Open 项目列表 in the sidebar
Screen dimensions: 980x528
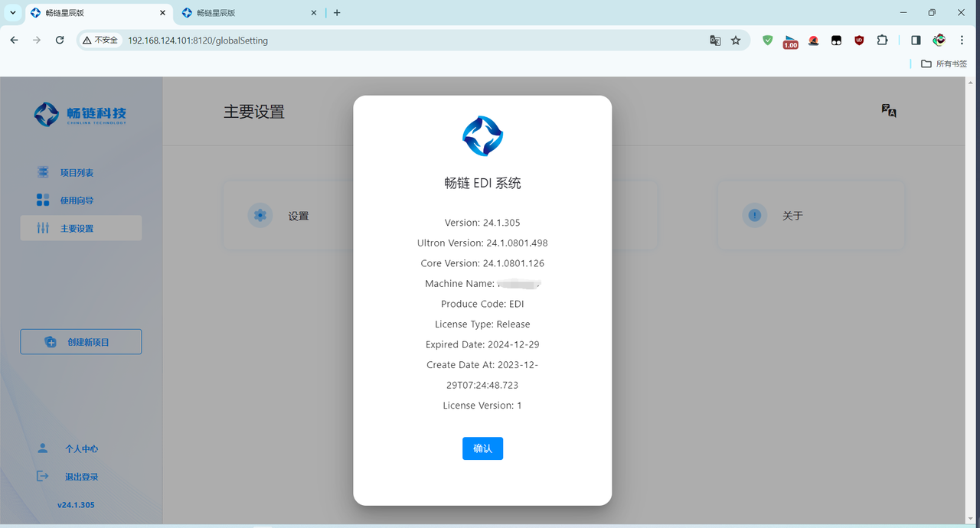(77, 173)
